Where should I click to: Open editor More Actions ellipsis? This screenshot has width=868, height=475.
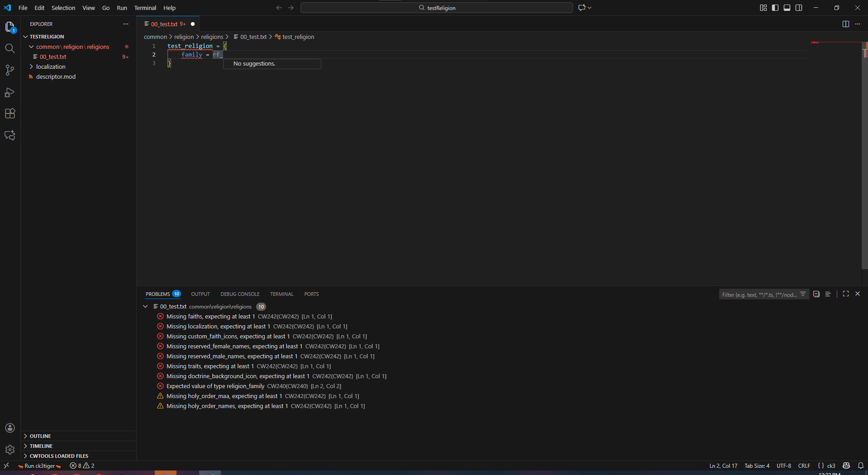[858, 24]
